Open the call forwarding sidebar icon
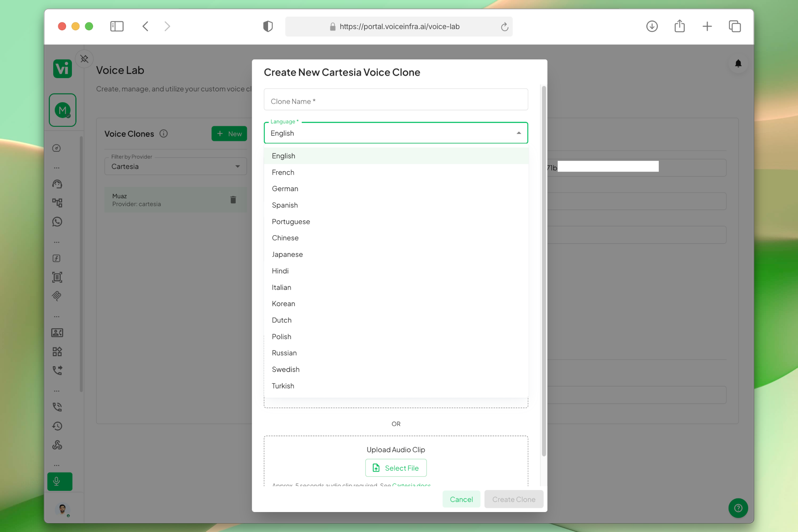This screenshot has height=532, width=798. pyautogui.click(x=57, y=370)
